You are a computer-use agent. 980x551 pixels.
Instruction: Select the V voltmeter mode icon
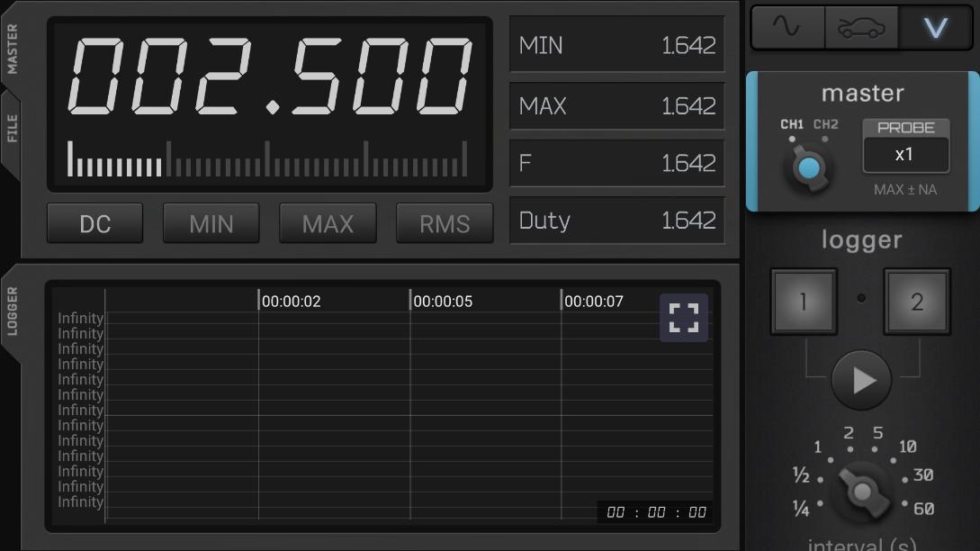pos(936,28)
